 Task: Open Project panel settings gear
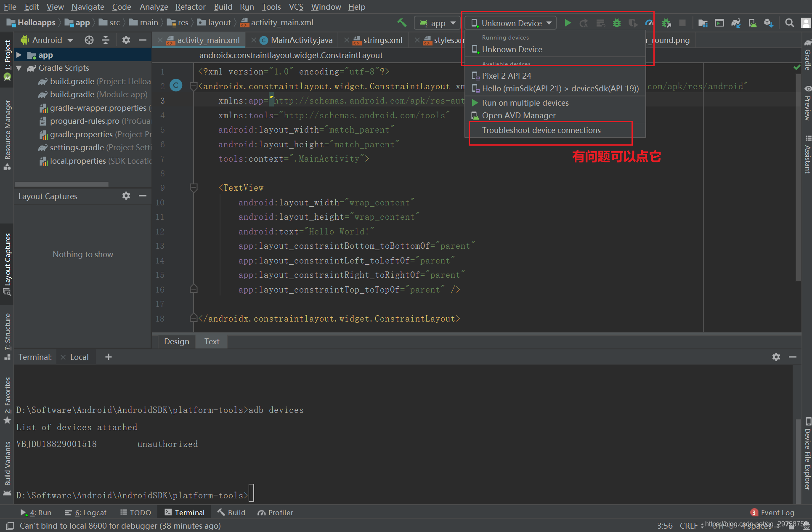pyautogui.click(x=126, y=40)
